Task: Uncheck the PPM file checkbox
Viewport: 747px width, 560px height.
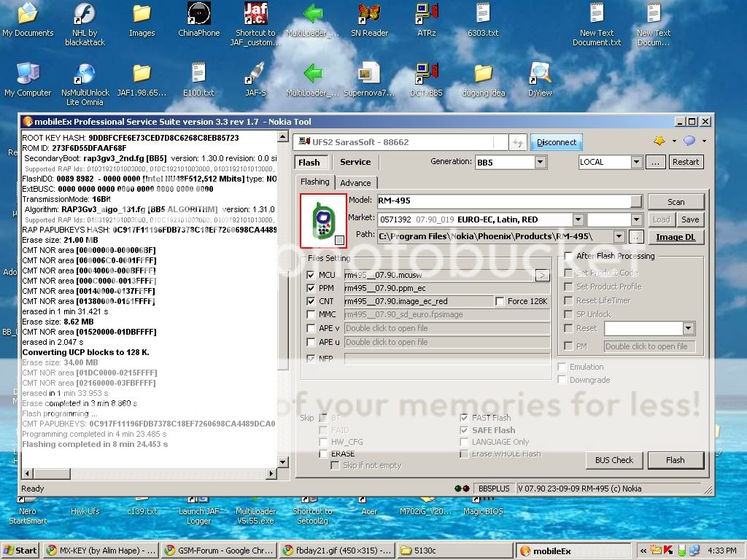Action: point(311,288)
